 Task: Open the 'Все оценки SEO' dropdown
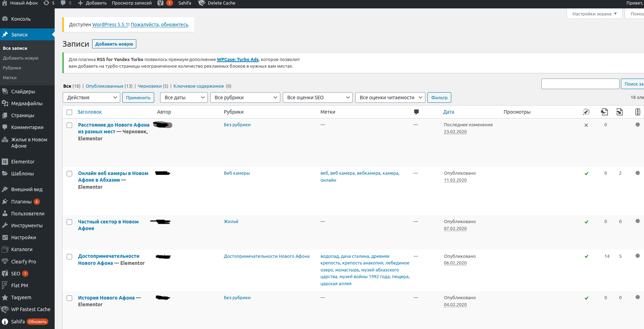pos(317,98)
